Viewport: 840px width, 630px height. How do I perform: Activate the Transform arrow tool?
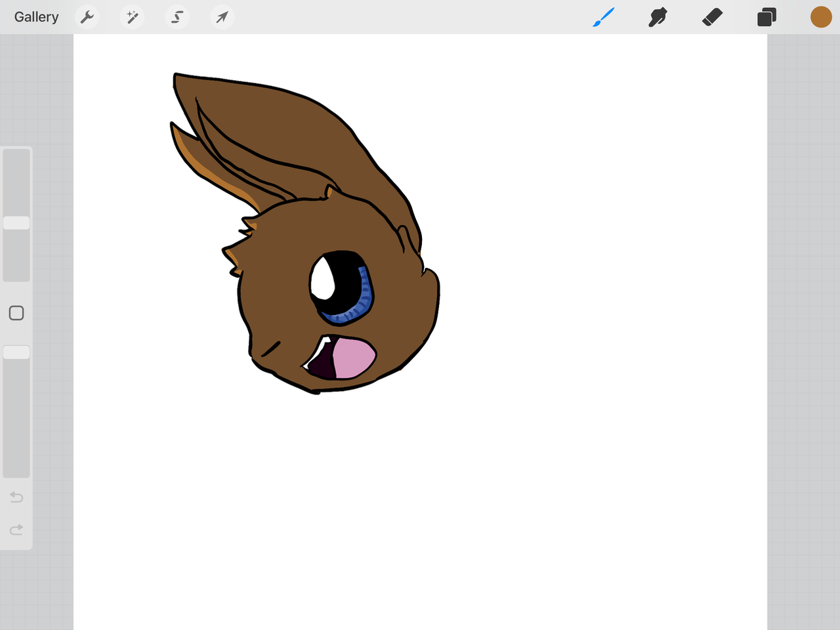pos(222,17)
